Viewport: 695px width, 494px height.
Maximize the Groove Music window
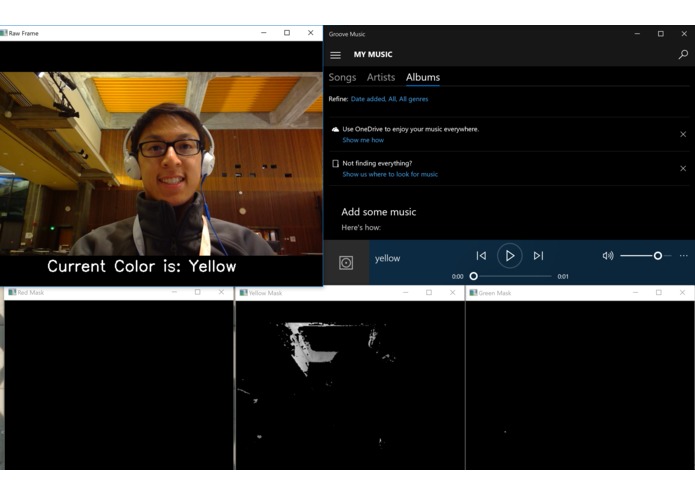click(660, 34)
